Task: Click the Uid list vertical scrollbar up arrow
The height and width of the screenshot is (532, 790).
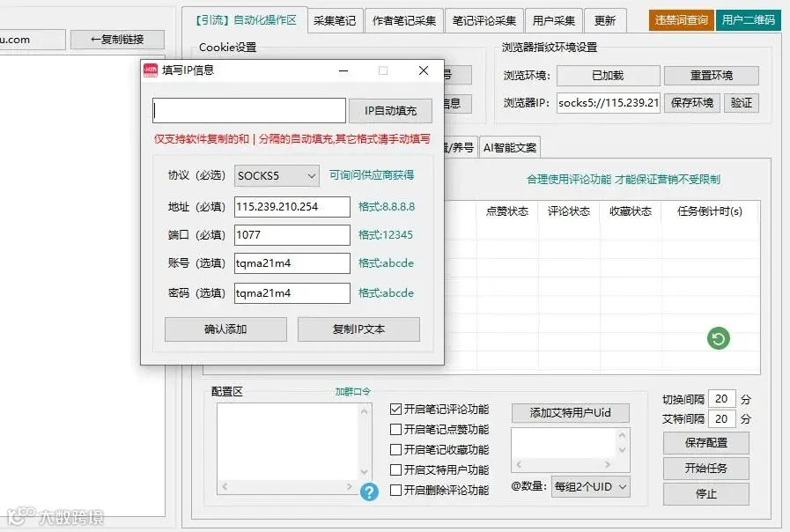Action: pos(623,435)
